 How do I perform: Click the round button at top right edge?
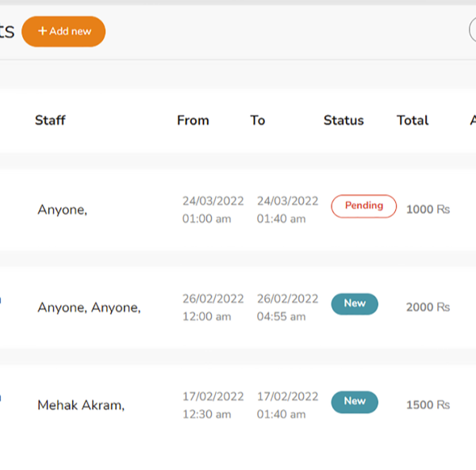pos(472,32)
